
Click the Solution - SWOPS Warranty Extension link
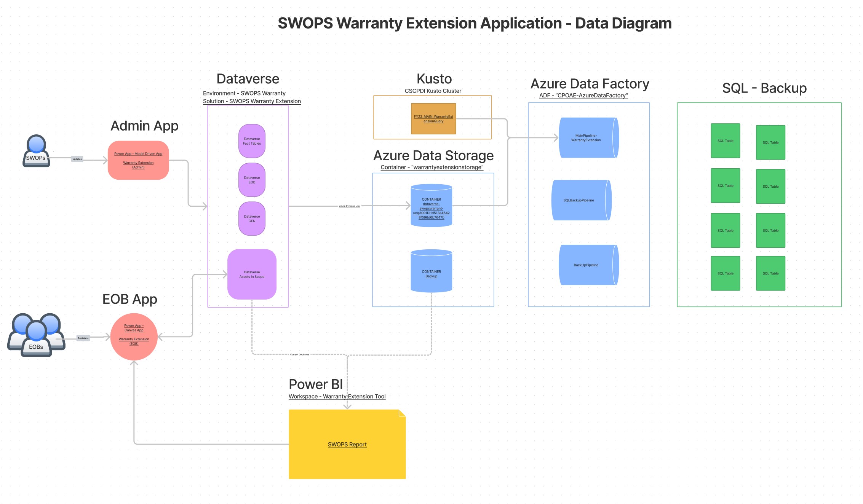pos(252,101)
